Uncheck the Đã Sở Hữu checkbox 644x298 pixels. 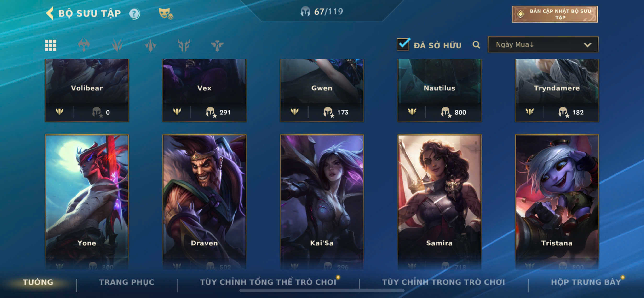pyautogui.click(x=403, y=44)
